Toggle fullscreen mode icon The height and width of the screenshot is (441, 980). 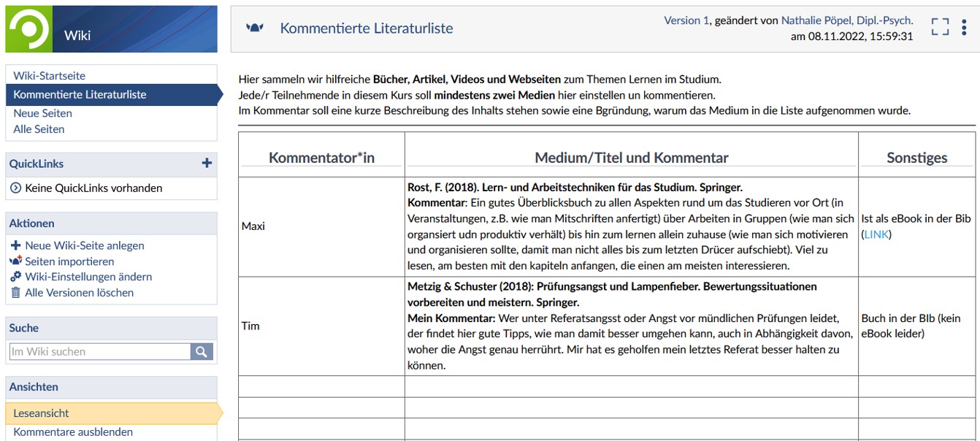click(940, 28)
